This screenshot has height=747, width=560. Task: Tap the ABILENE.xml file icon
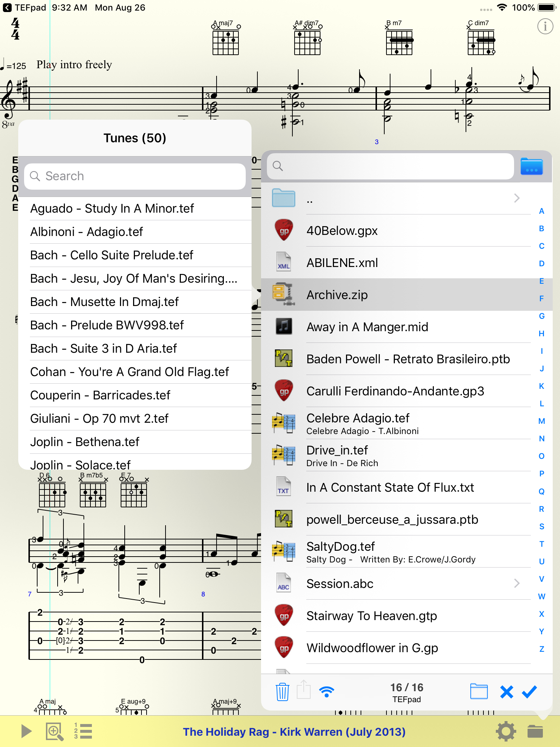click(x=284, y=262)
